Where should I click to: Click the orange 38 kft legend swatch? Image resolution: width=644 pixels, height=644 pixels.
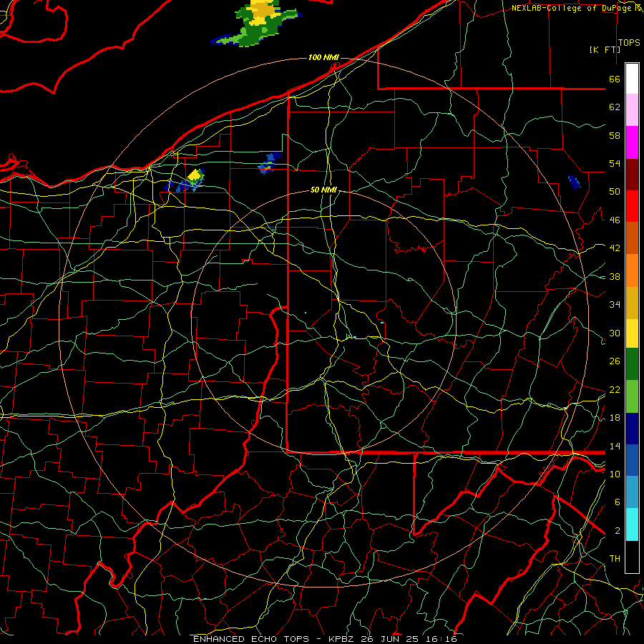pyautogui.click(x=632, y=270)
